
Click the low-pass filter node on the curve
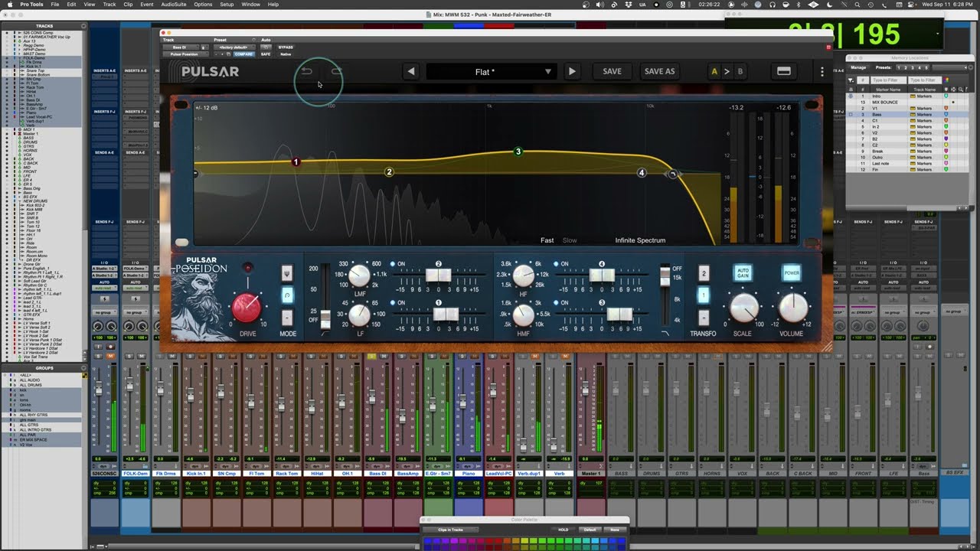click(x=672, y=174)
